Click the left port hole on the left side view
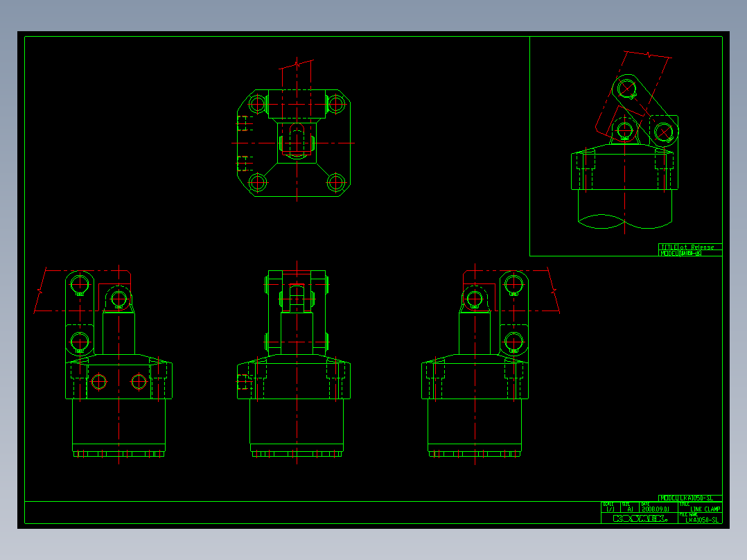Screen dimensions: 747x560 pyautogui.click(x=99, y=382)
